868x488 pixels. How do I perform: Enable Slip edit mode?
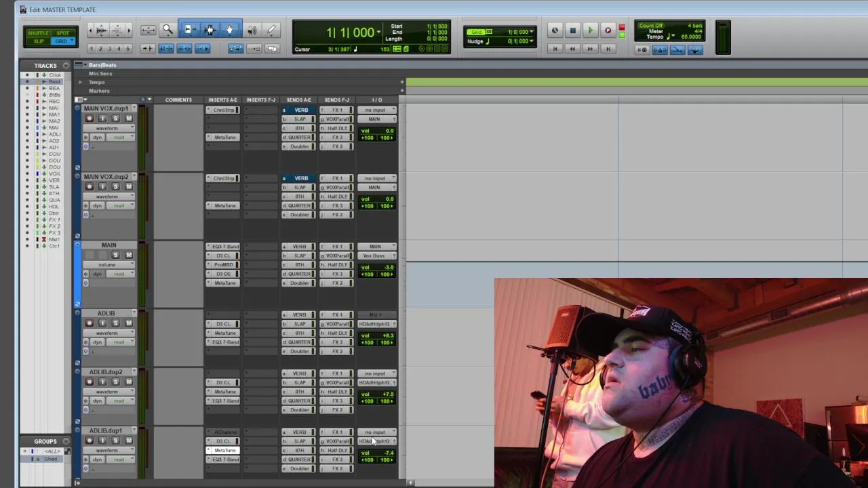click(x=38, y=41)
